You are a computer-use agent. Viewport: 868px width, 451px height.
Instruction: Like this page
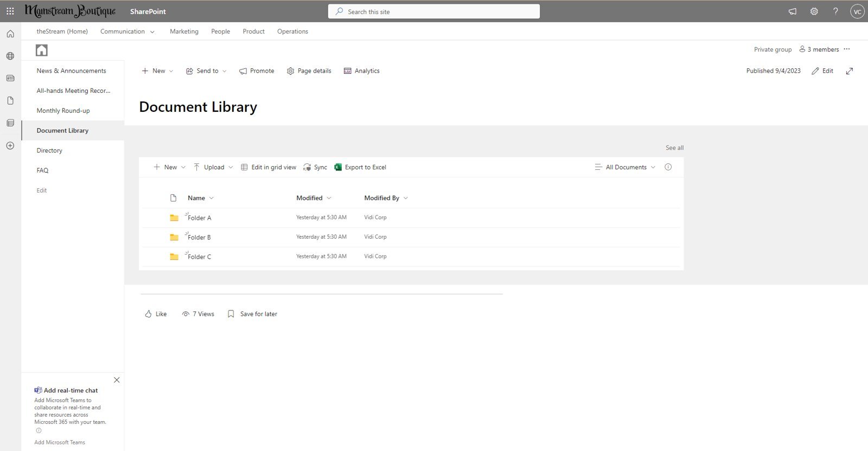(156, 314)
